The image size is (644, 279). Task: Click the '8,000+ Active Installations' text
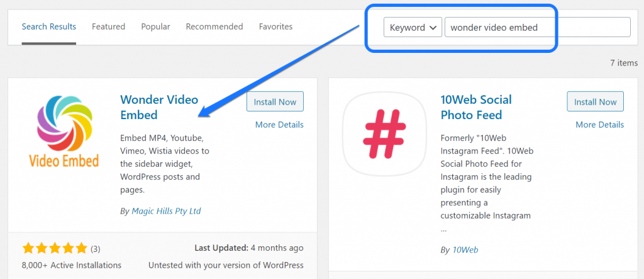point(72,265)
